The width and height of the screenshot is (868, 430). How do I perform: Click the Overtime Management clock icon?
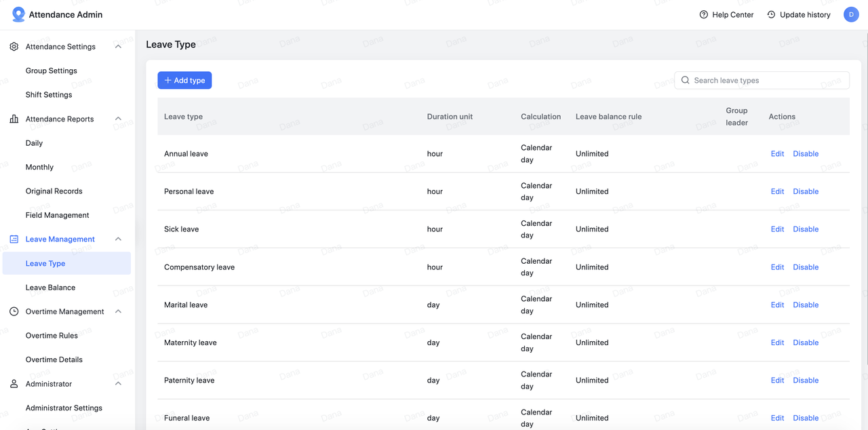tap(14, 312)
